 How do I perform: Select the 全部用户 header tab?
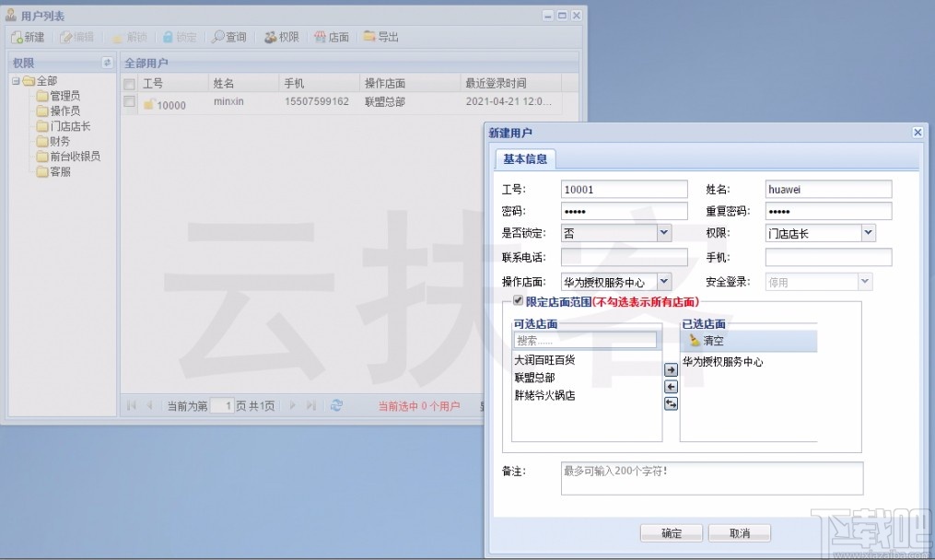pos(145,63)
